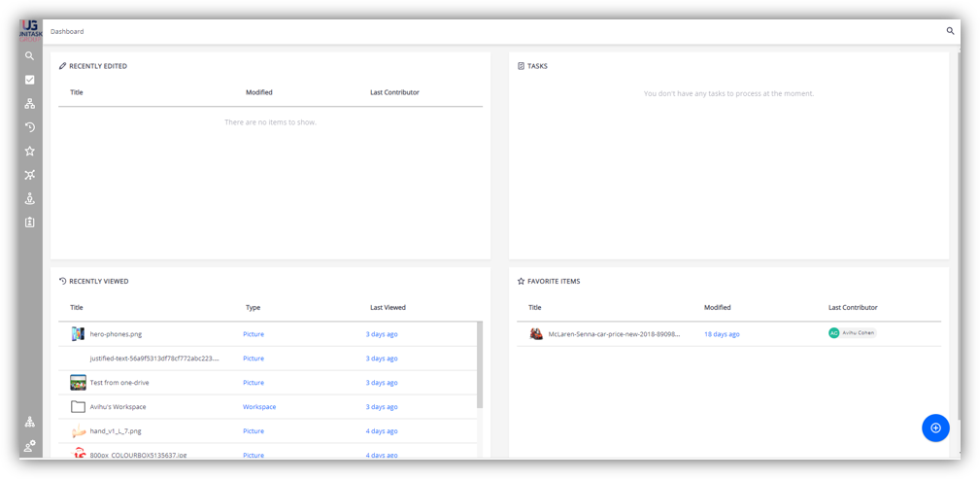Screen dimensions: 980x479
Task: Open the favorites star icon in sidebar
Action: [x=30, y=151]
